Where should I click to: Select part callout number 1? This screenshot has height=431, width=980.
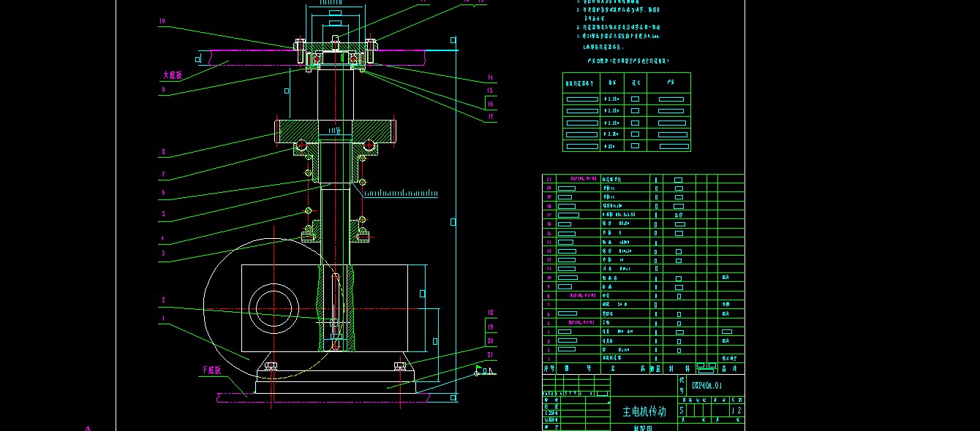point(163,319)
